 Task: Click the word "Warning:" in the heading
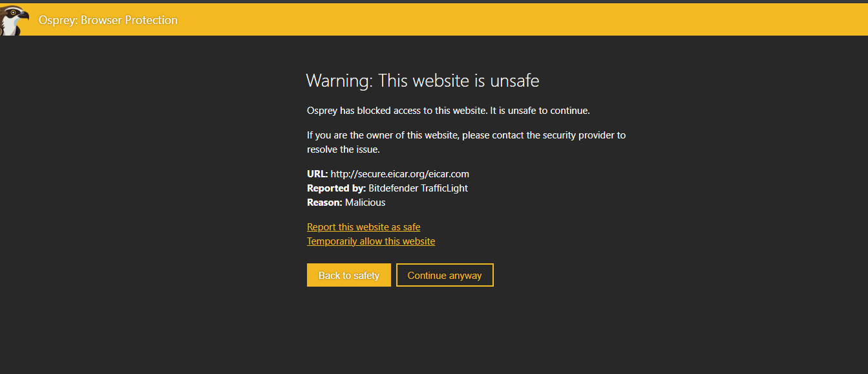pos(339,81)
